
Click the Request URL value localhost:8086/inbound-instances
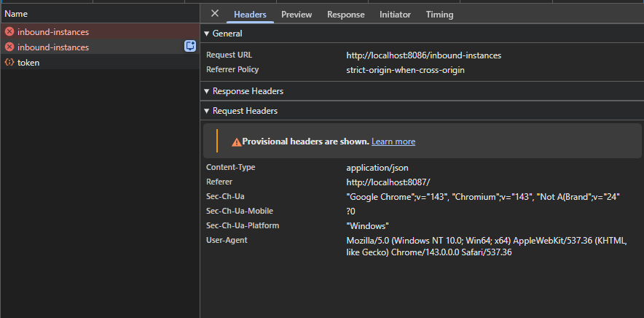pyautogui.click(x=423, y=55)
